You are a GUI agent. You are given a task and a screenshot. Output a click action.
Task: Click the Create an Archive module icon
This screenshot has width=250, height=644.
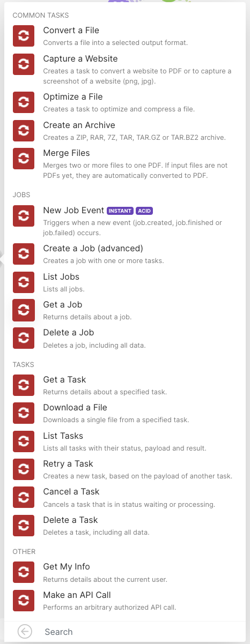(x=23, y=131)
